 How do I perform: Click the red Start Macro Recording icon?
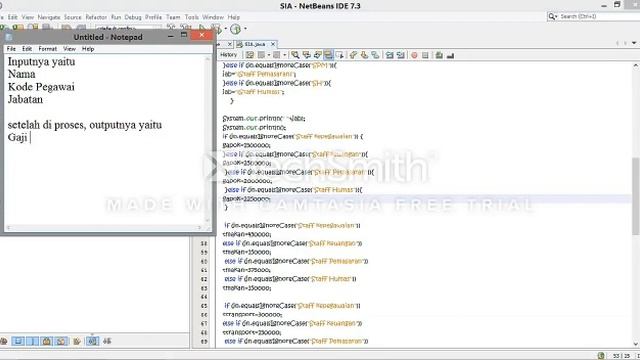pyautogui.click(x=414, y=55)
